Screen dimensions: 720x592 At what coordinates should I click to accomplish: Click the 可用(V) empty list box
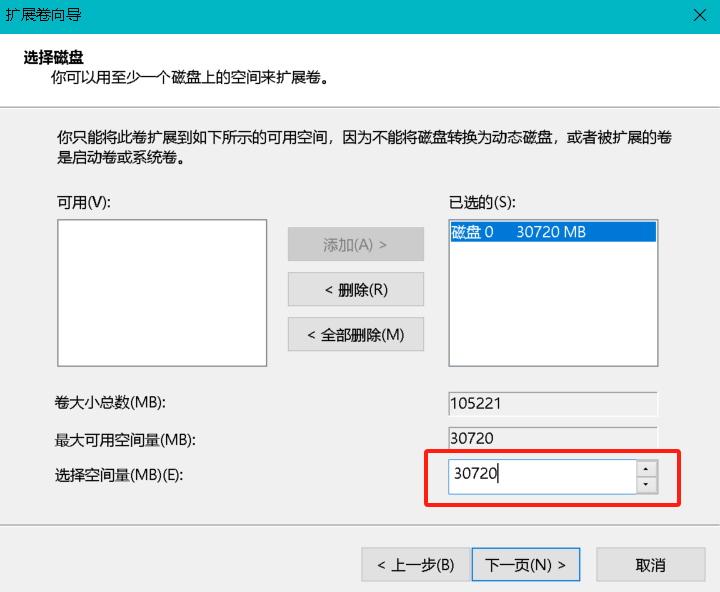coord(162,293)
